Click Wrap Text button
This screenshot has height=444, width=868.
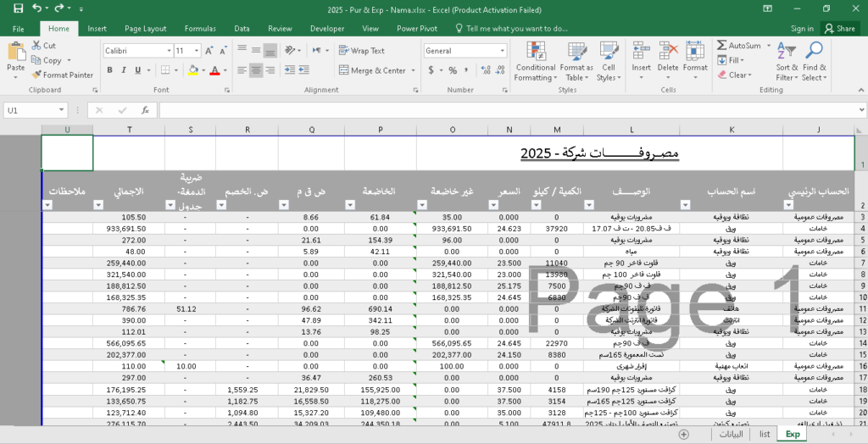pos(361,50)
